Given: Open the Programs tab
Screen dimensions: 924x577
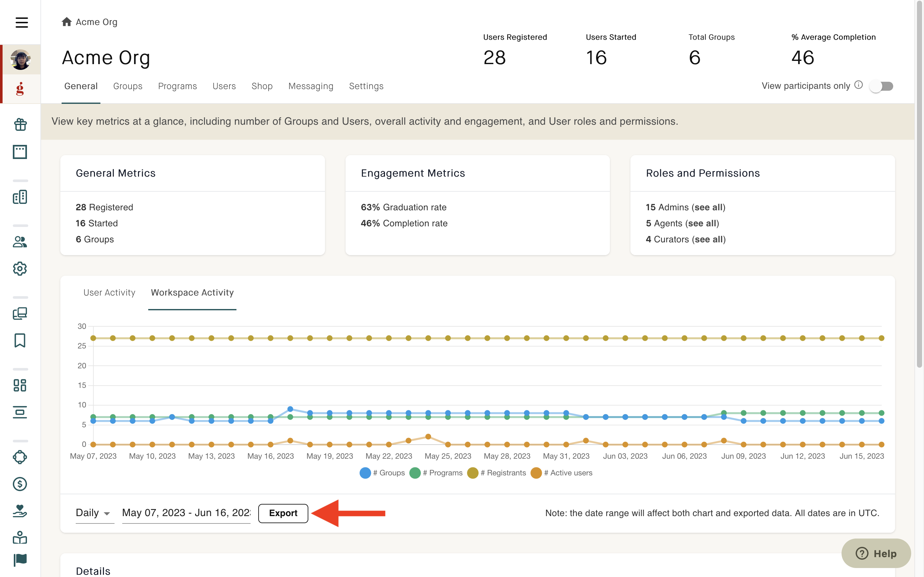Looking at the screenshot, I should pos(177,86).
